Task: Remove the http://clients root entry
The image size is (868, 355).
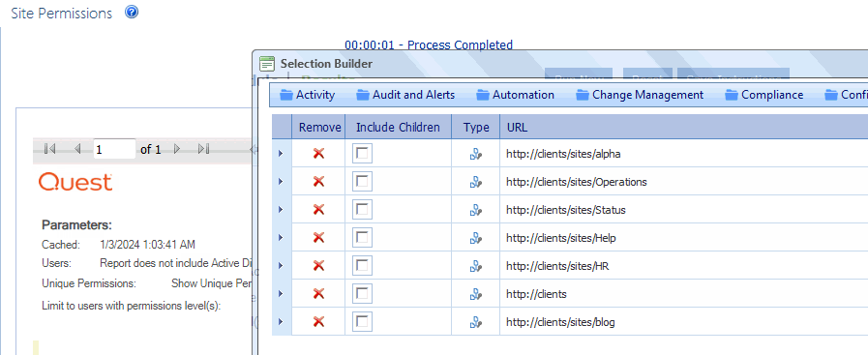Action: pos(318,294)
